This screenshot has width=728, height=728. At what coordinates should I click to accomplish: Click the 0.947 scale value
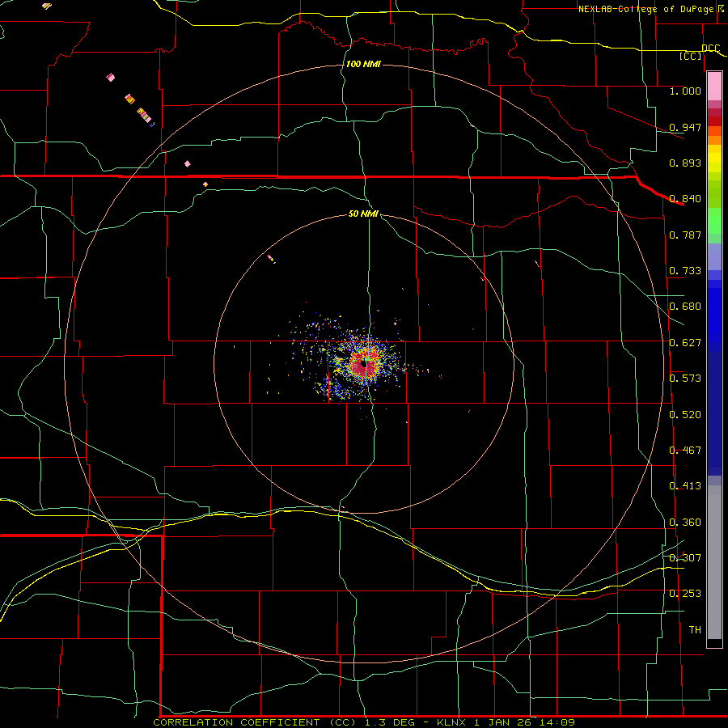point(685,127)
